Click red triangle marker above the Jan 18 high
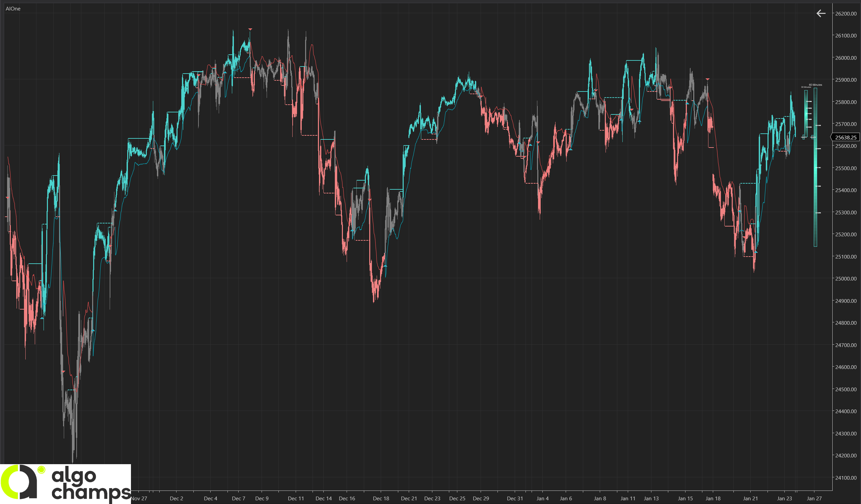The width and height of the screenshot is (861, 504). coord(707,79)
